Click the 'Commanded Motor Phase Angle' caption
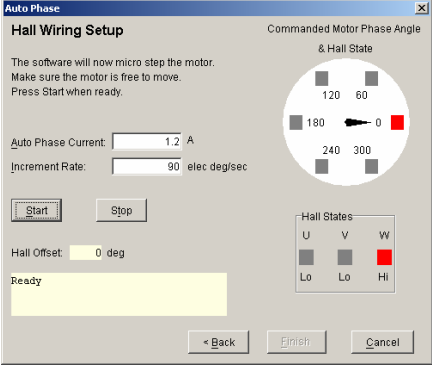 [x=344, y=29]
